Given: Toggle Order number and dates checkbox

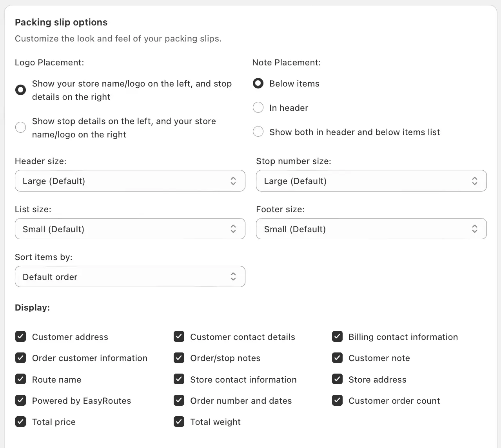Looking at the screenshot, I should 179,400.
